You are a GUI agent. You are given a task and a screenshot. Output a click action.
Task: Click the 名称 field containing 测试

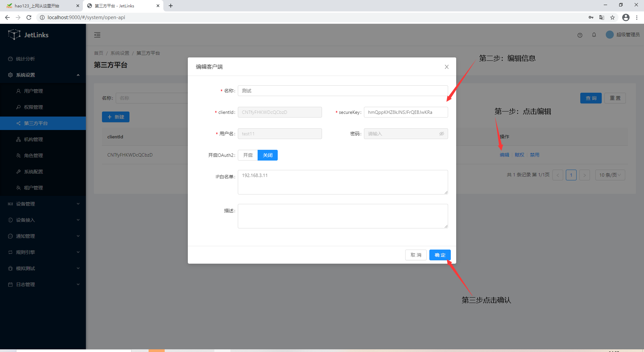[x=343, y=91]
